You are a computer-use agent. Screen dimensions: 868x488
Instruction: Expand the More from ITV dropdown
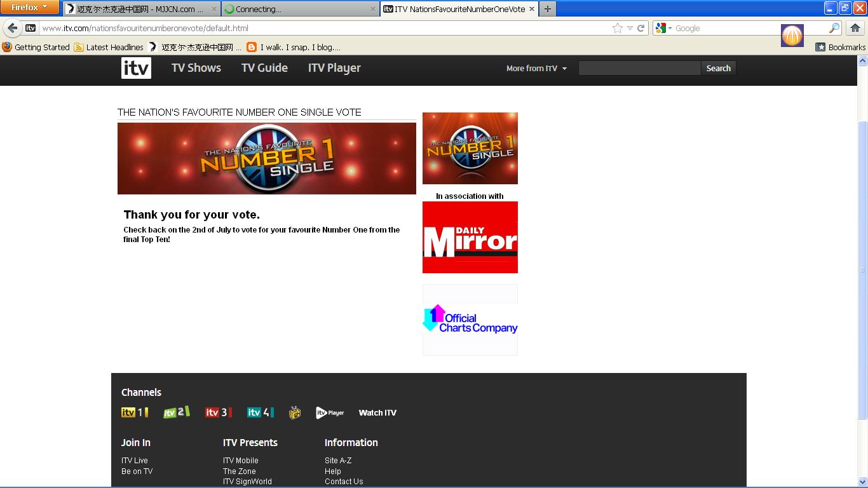click(536, 69)
